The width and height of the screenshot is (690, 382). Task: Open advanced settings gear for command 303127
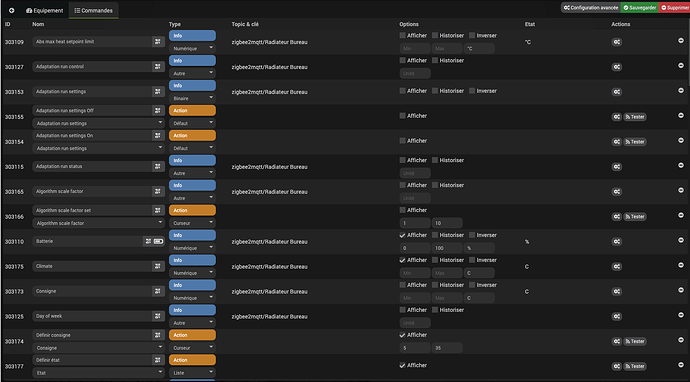tap(617, 67)
